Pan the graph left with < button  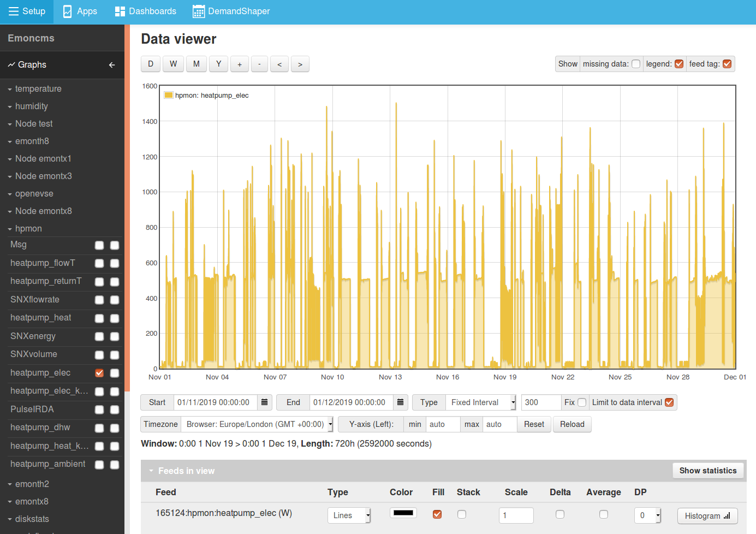279,64
